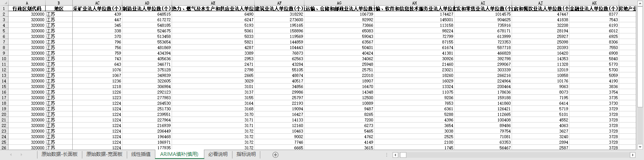The image size is (644, 160).
Task: Select column AG header
Action: [339, 3]
